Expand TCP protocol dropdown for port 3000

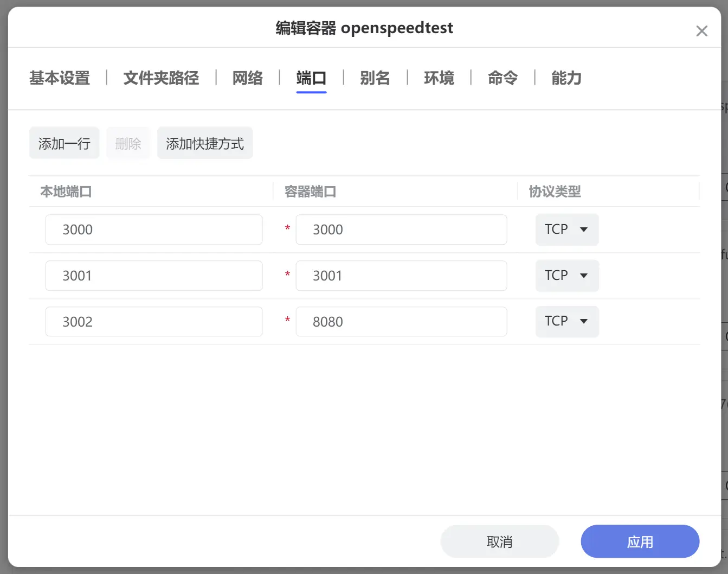[566, 229]
